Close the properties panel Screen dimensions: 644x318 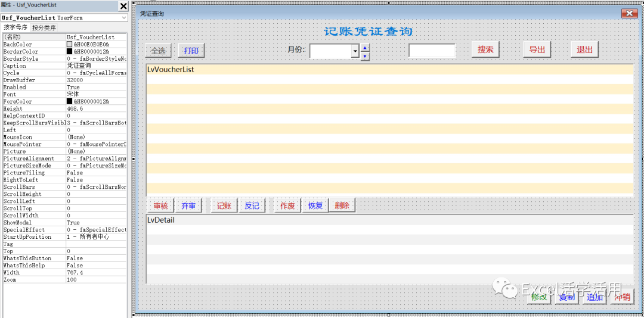tap(123, 6)
